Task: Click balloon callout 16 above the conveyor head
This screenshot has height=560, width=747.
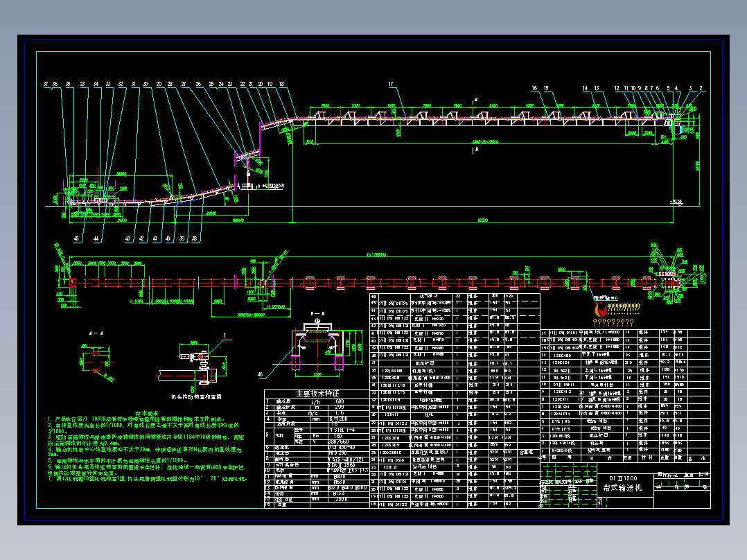Action: pos(534,88)
